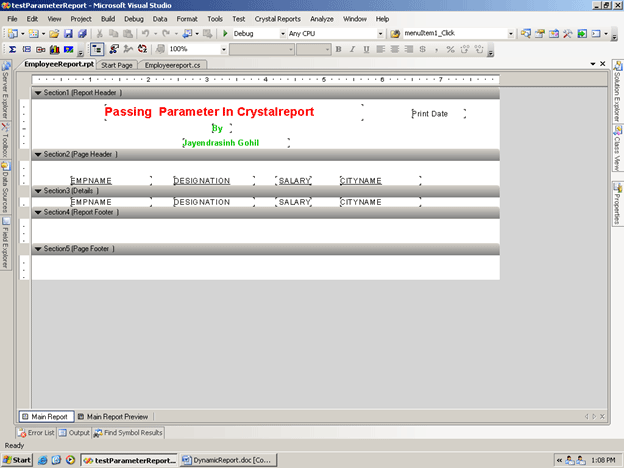Open the menuItem1_Click find combo box dropdown
Screen dimensions: 624x468
pos(511,34)
